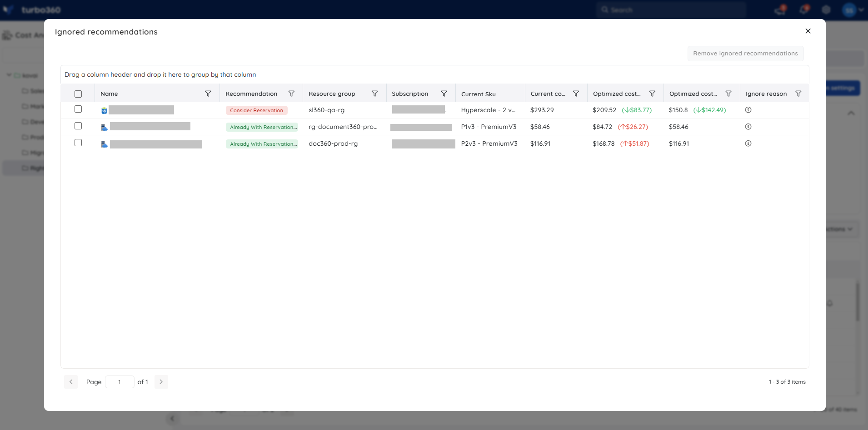Select the P1v3 - PremiumV3 SKU cell

(489, 127)
